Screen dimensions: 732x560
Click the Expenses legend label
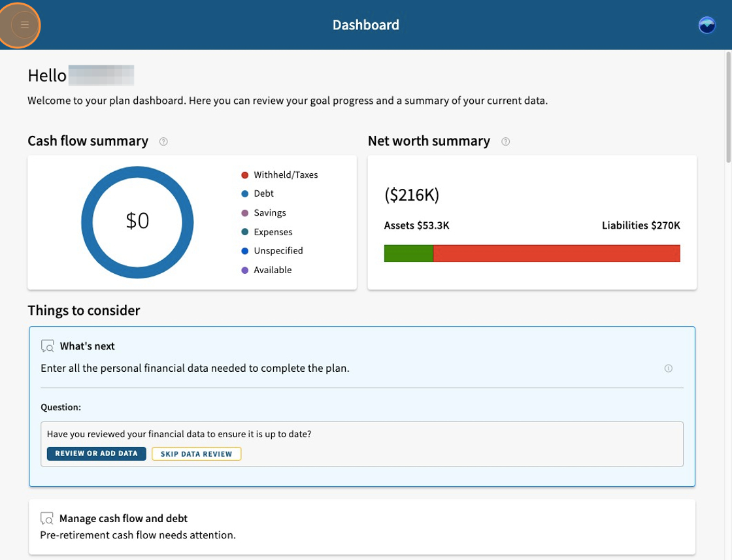click(273, 232)
